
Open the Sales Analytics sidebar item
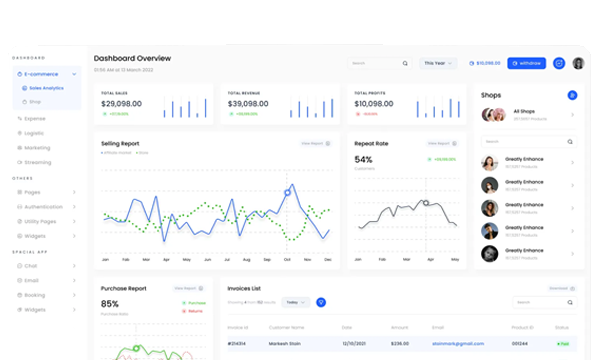43,88
